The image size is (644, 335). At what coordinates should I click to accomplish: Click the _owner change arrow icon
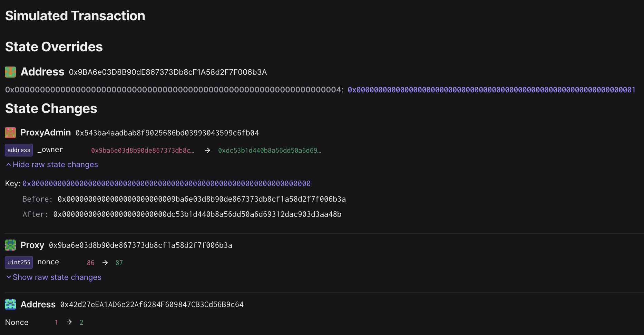pyautogui.click(x=207, y=150)
